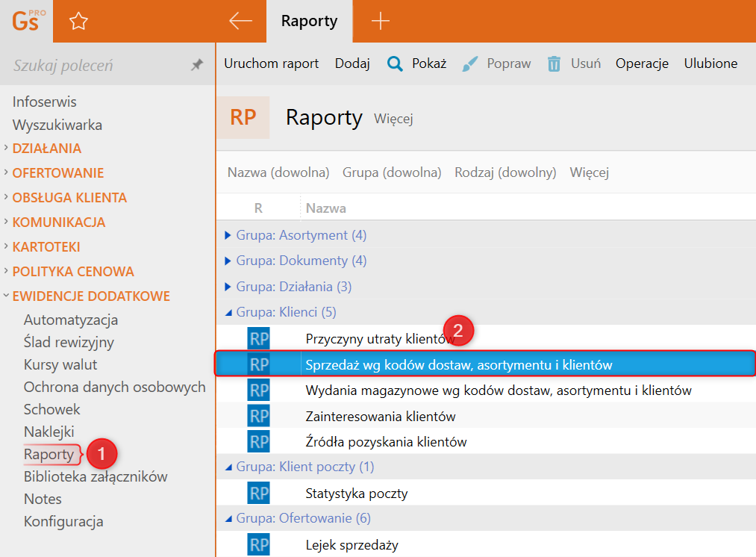756x557 pixels.
Task: Collapse the Grupa: Klienci group
Action: (x=228, y=313)
